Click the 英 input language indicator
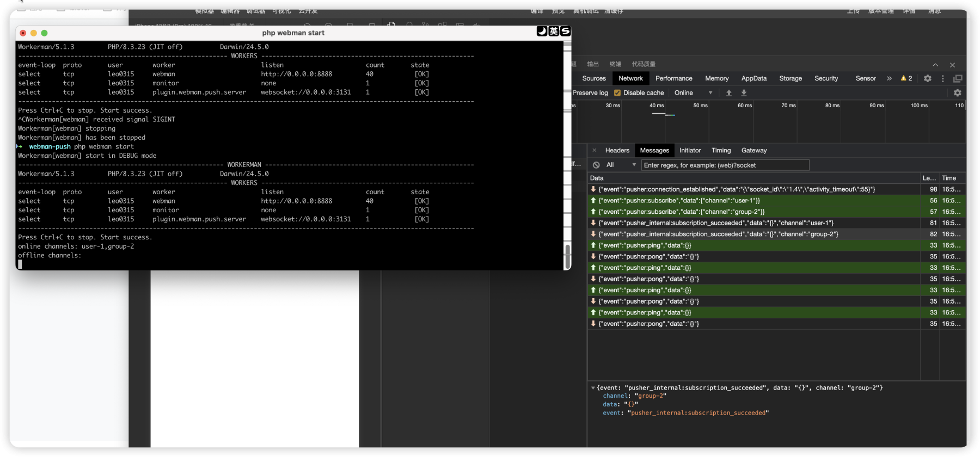Viewport: 980px width, 457px height. point(554,31)
